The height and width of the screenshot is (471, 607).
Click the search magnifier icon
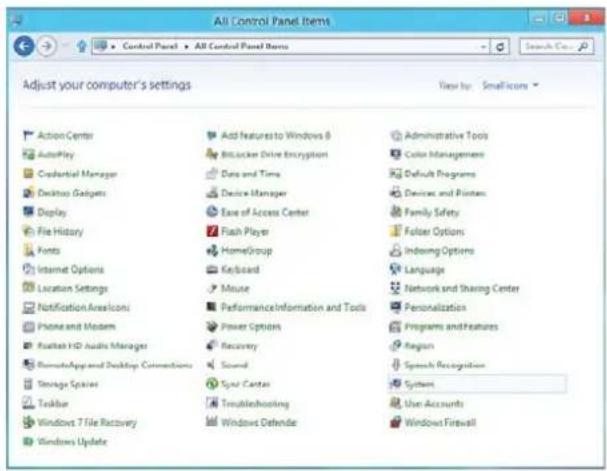pos(583,47)
